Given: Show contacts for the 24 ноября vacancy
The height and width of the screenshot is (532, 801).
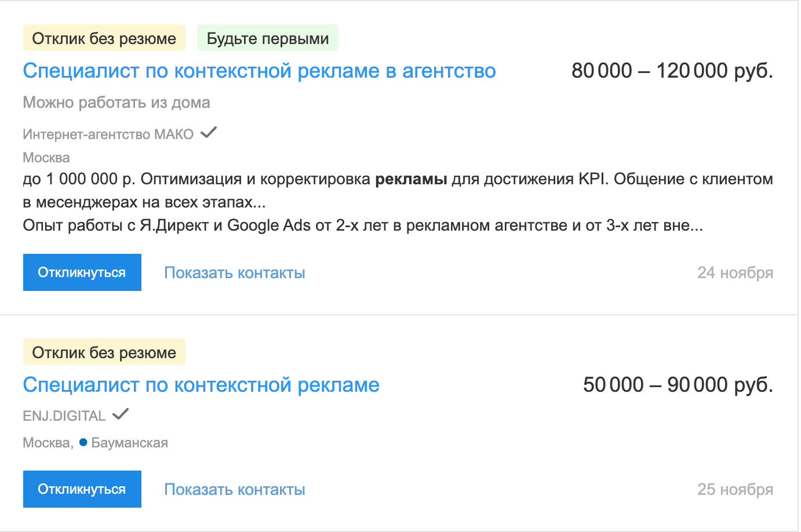Looking at the screenshot, I should (x=235, y=273).
